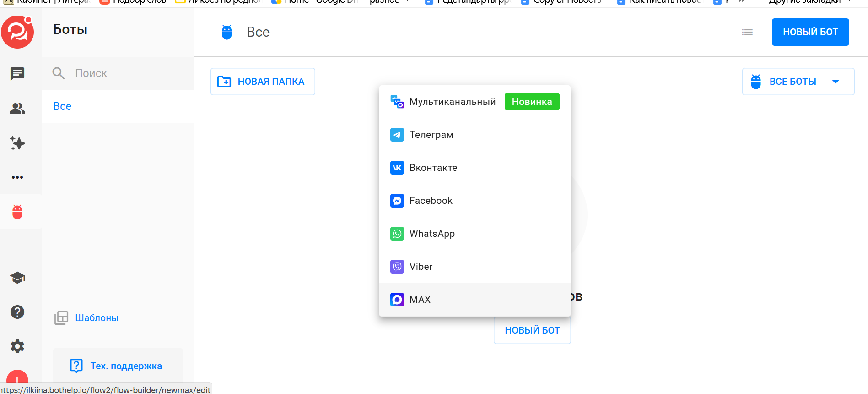Click the Боты panel heading
Screen dimensions: 868x394
pos(70,29)
